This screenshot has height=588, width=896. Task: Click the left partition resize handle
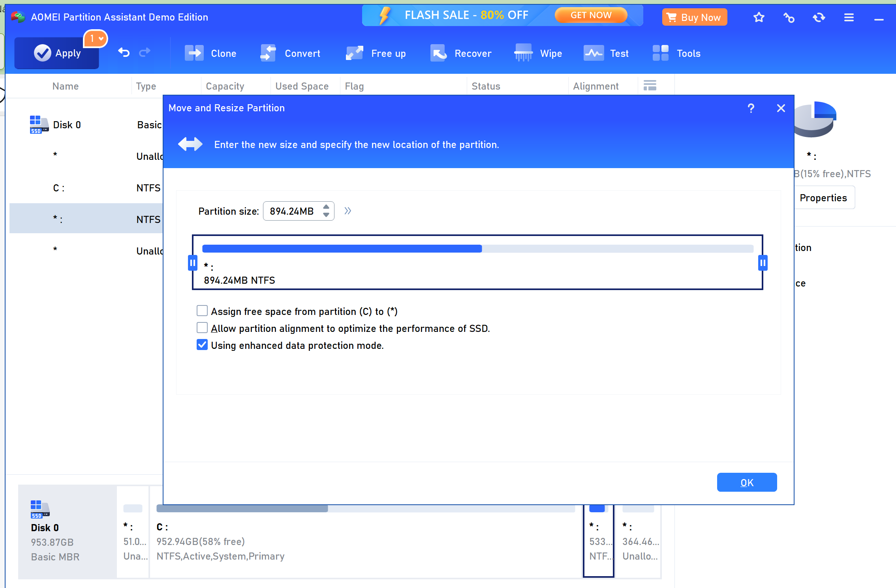pos(192,262)
